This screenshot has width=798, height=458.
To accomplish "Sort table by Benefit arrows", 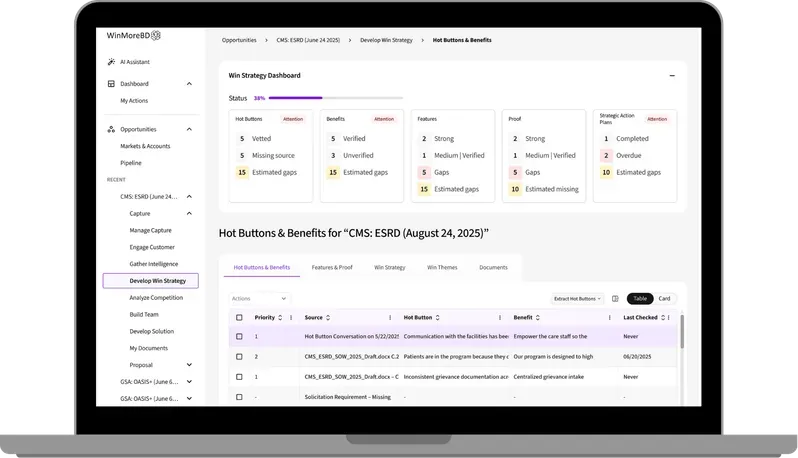I will 537,318.
